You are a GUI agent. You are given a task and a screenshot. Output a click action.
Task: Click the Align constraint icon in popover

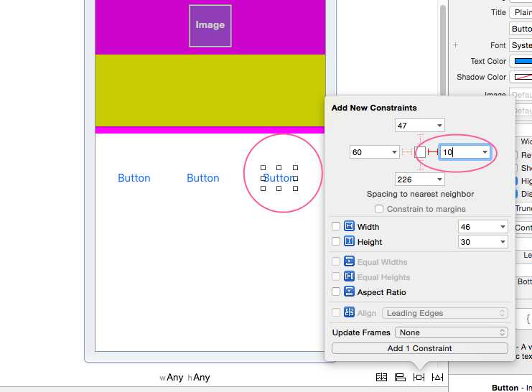coord(349,312)
